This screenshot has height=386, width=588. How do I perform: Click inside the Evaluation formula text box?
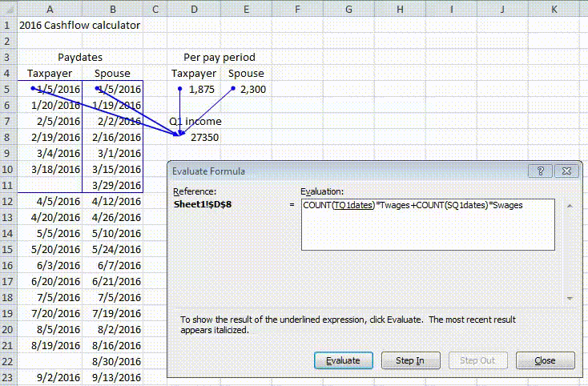[428, 224]
